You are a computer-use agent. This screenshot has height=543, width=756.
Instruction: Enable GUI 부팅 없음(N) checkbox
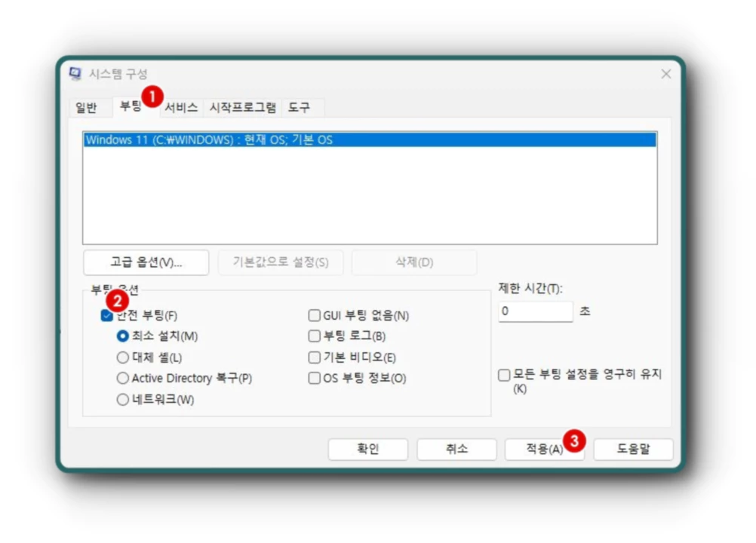click(314, 315)
